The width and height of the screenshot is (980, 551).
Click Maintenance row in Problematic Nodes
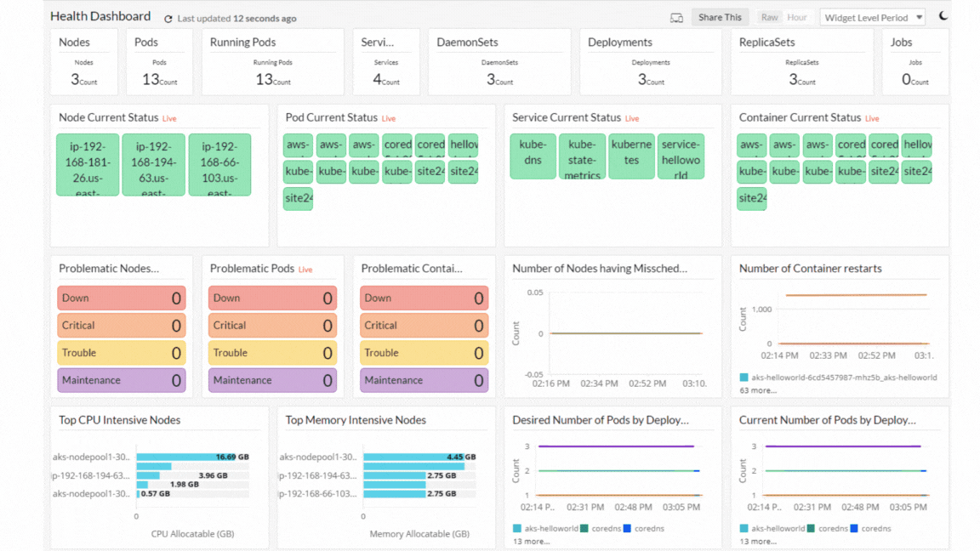click(x=122, y=380)
